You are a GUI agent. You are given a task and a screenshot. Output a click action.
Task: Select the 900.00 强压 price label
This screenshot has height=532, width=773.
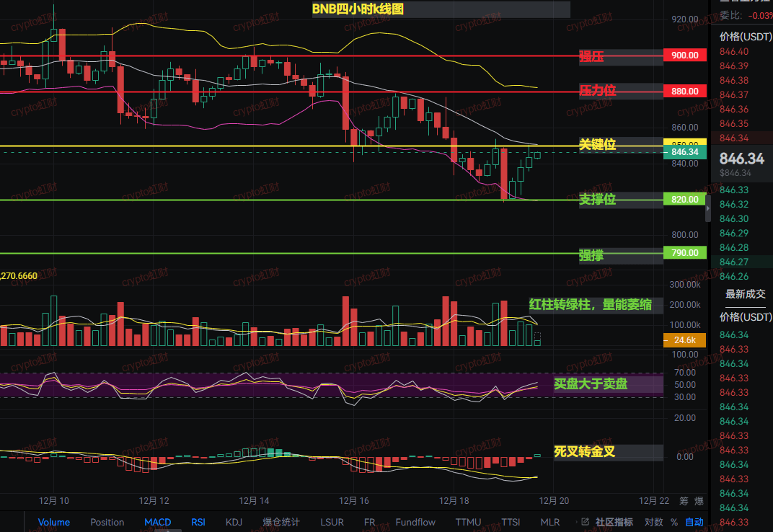point(685,56)
